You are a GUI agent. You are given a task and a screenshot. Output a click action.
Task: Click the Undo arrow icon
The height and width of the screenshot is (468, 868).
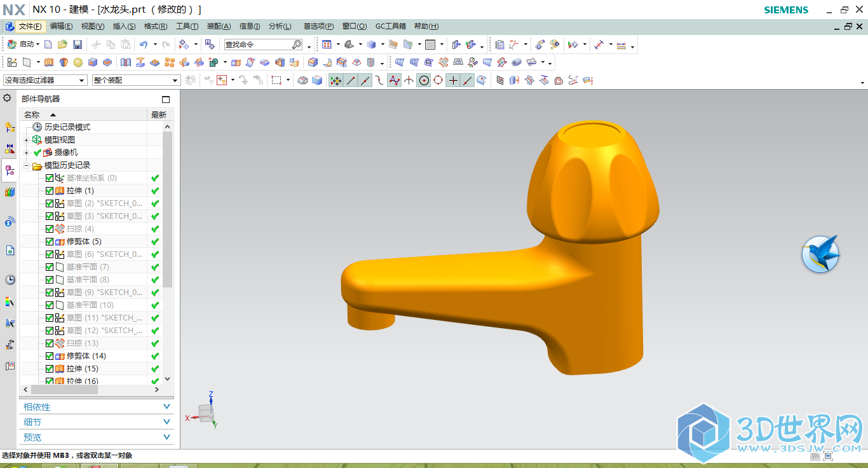click(x=144, y=45)
